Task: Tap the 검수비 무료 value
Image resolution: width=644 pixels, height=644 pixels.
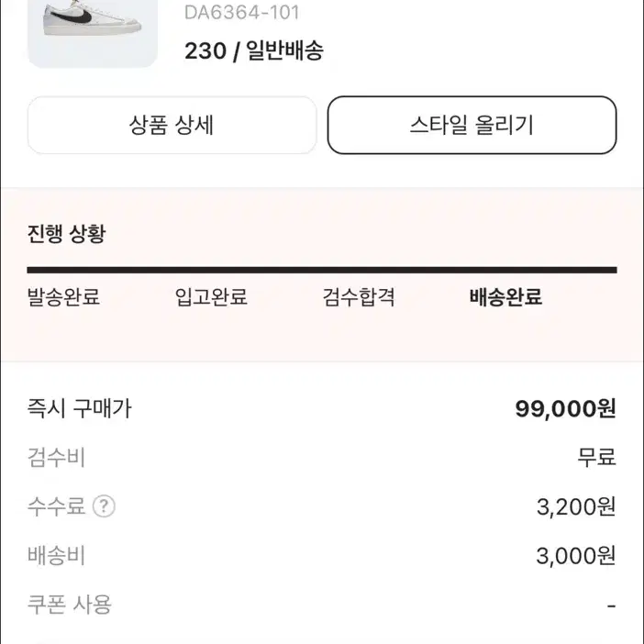Action: coord(597,457)
